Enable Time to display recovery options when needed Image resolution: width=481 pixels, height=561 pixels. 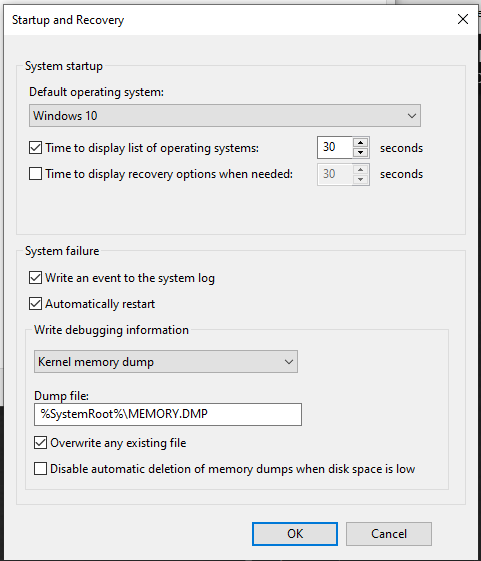tap(35, 174)
